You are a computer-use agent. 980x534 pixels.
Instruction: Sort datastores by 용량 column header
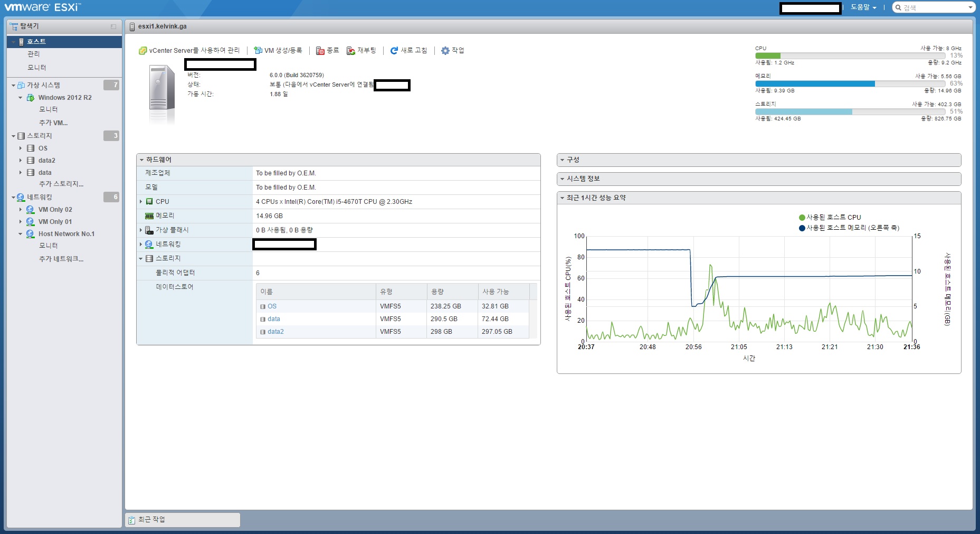pos(452,292)
